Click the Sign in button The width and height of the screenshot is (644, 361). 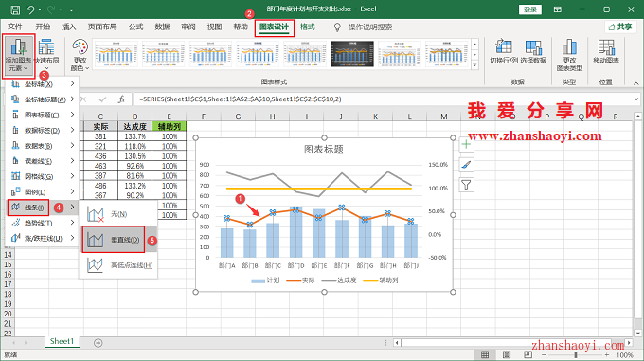coord(530,9)
